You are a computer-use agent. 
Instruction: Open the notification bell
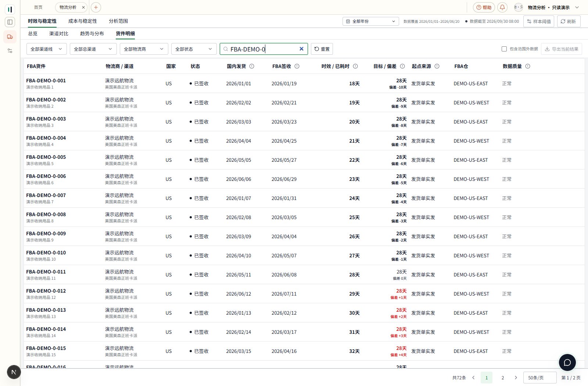[x=502, y=7]
